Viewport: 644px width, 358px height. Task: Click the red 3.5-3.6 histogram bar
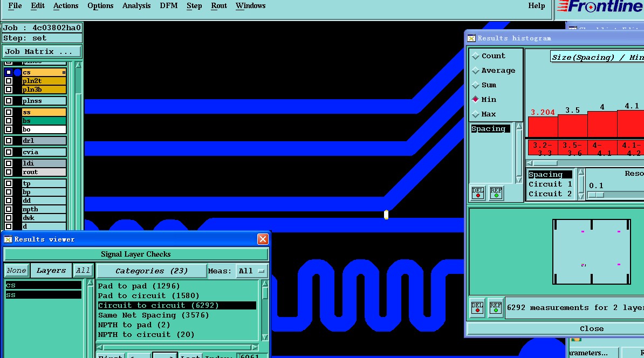pos(573,126)
